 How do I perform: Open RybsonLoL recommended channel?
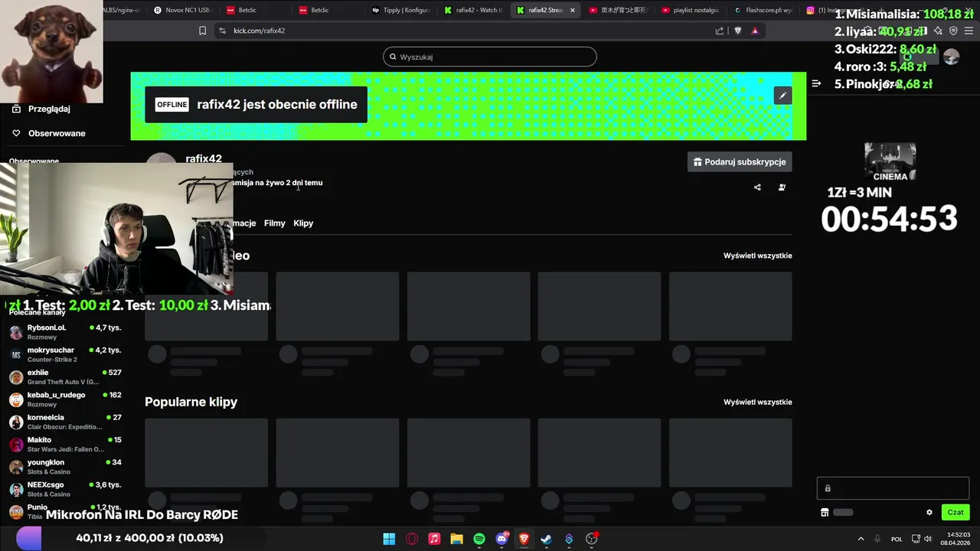tap(65, 332)
